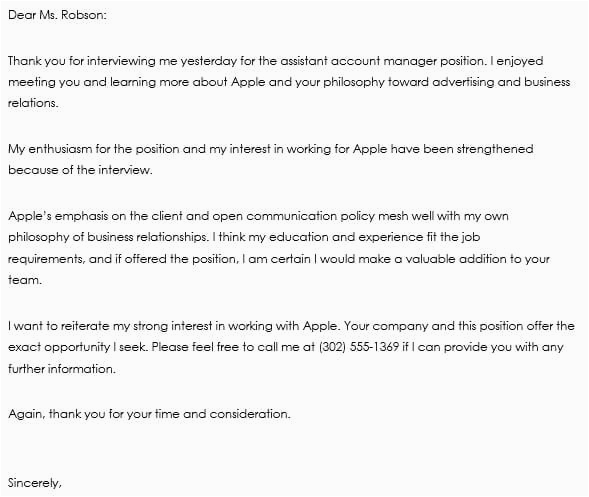The height and width of the screenshot is (497, 589).
Task: Click the phone number (302) 555-1369
Action: tap(359, 347)
